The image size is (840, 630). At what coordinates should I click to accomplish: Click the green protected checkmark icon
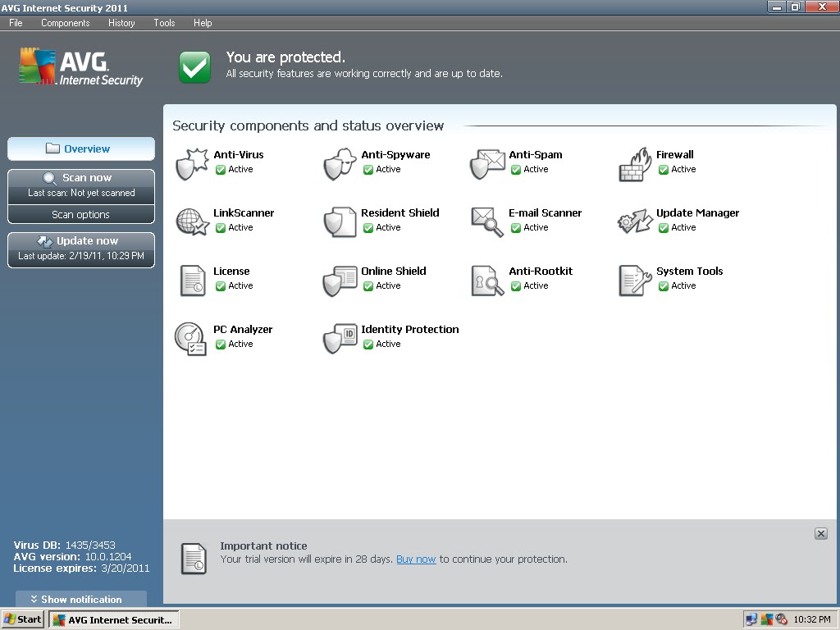point(194,67)
